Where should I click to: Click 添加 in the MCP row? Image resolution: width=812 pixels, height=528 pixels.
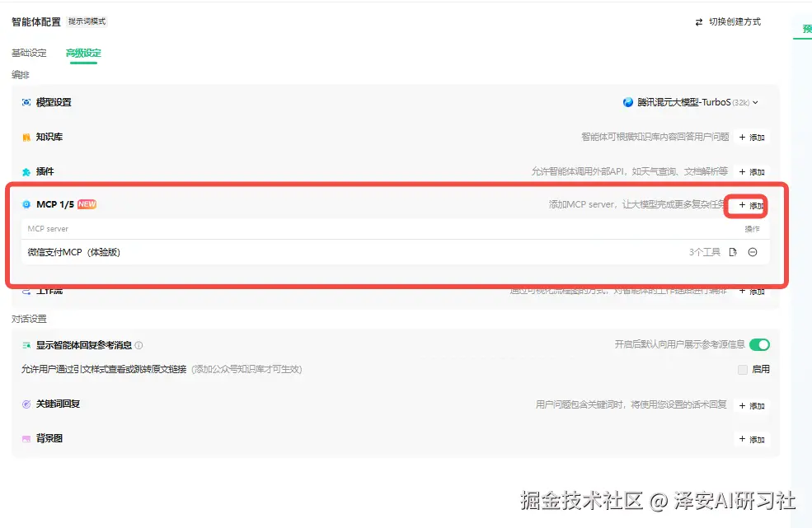pos(752,205)
